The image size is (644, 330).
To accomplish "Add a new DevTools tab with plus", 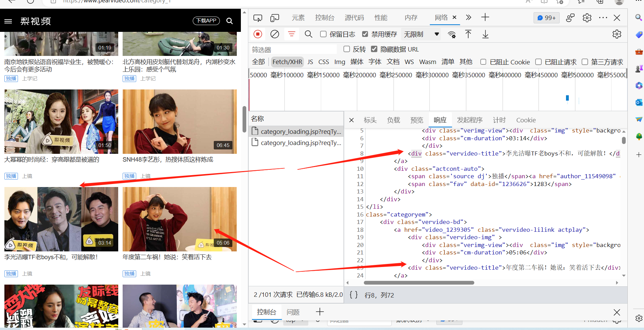I will [x=485, y=17].
